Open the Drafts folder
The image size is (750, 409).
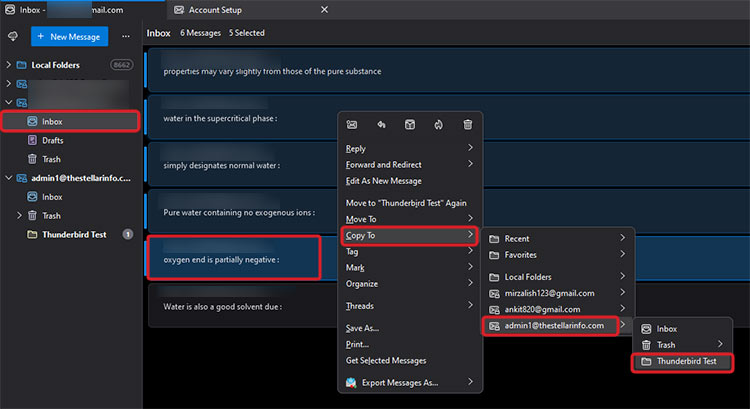(53, 140)
